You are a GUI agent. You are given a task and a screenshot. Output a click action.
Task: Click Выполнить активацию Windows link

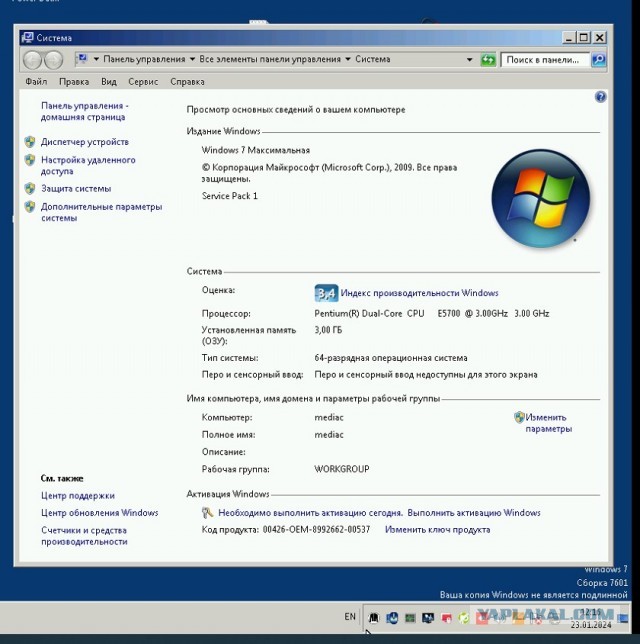point(474,513)
